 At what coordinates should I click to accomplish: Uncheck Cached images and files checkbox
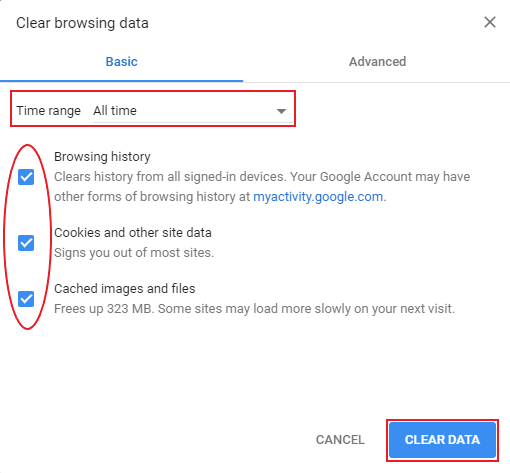point(26,298)
